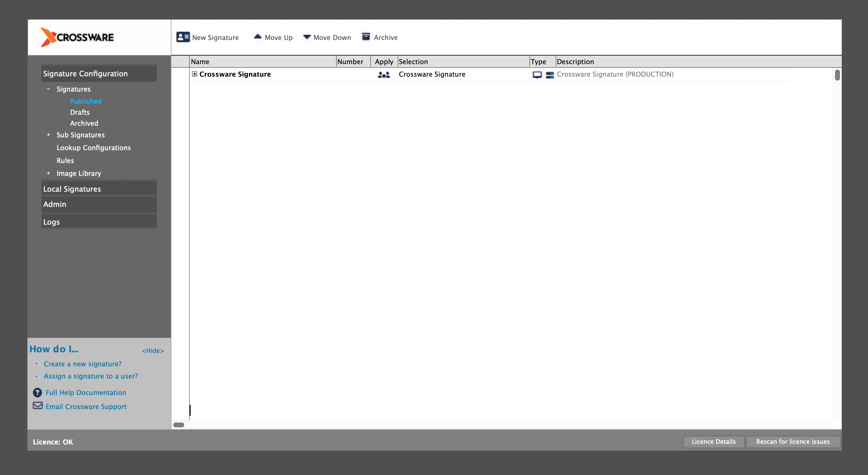Collapse the Signatures tree node

(x=48, y=89)
